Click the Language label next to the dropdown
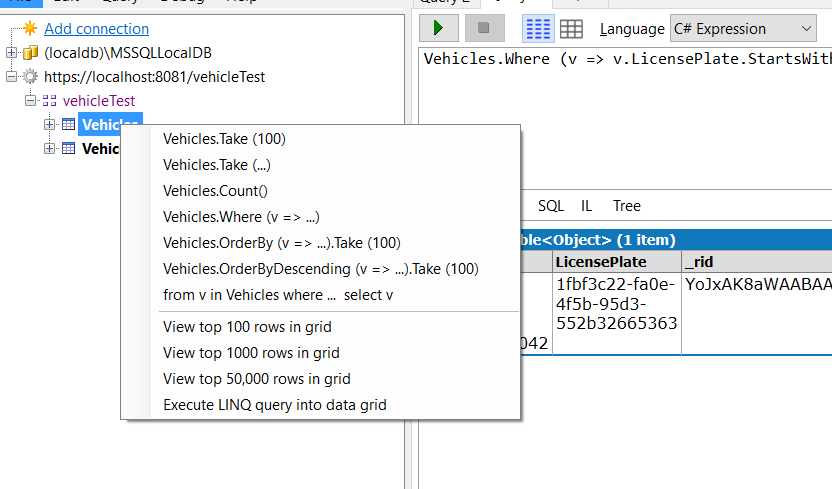This screenshot has width=832, height=489. pyautogui.click(x=632, y=29)
